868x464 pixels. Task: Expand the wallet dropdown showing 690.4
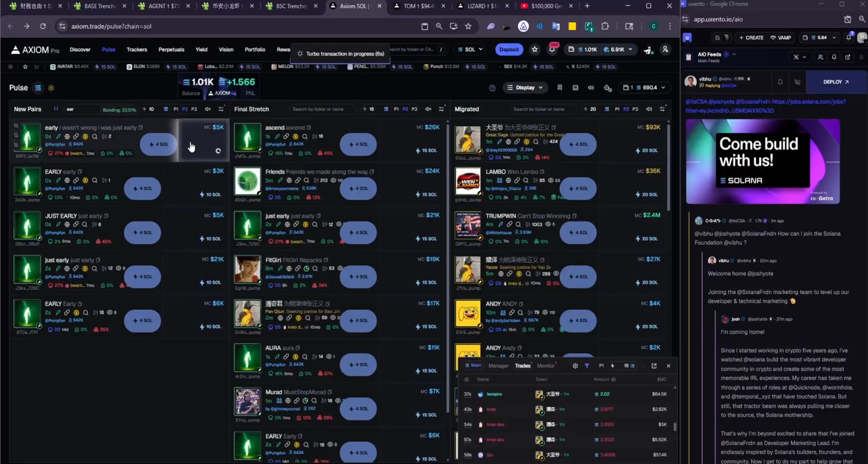(x=644, y=88)
